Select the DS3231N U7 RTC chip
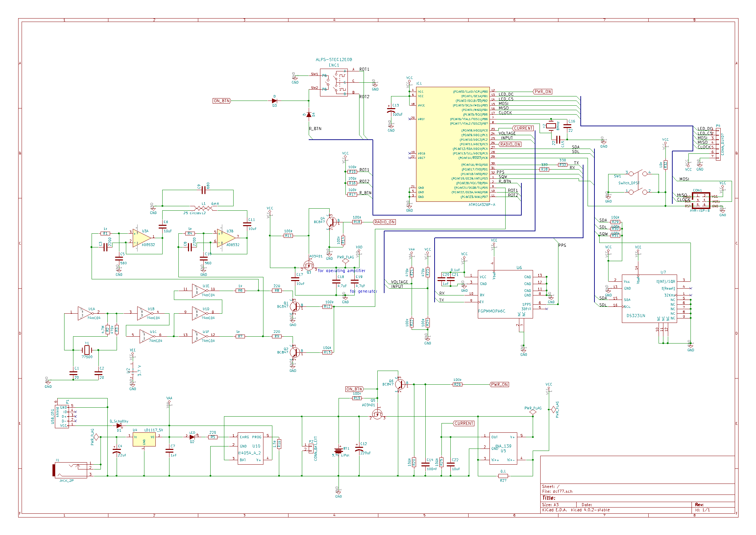This screenshot has height=535, width=756. coord(649,299)
